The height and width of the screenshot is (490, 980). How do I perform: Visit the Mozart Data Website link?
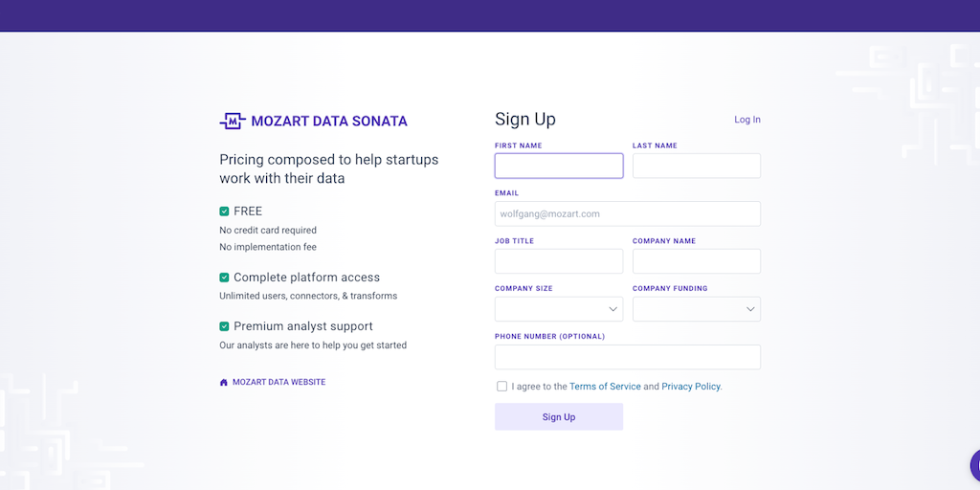pos(278,382)
